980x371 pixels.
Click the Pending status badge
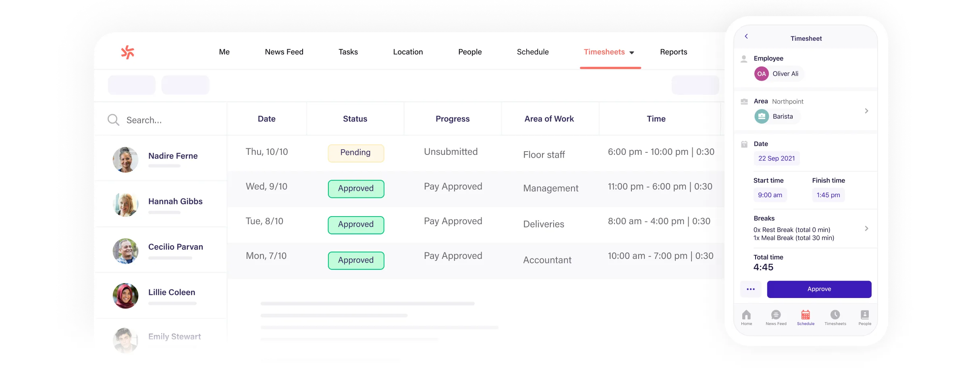click(x=355, y=153)
